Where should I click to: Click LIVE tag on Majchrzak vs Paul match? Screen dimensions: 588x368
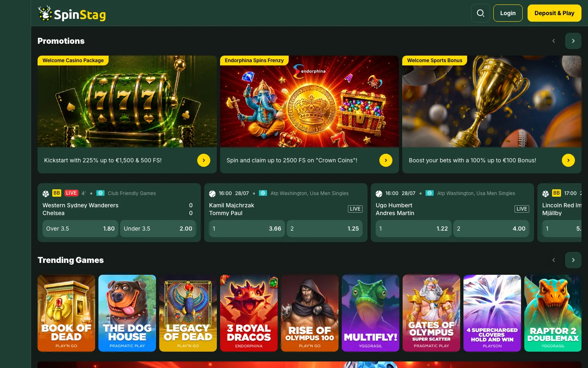(355, 209)
